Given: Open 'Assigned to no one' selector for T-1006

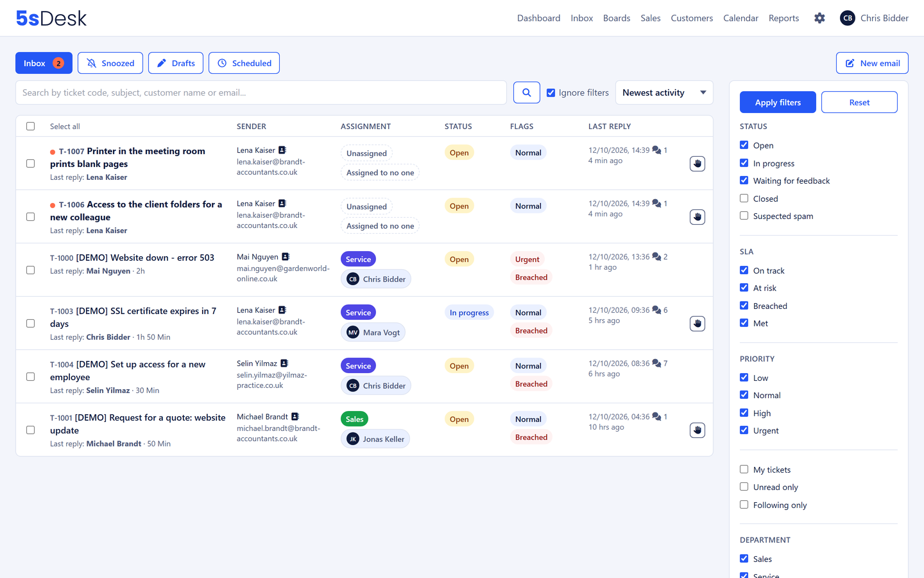Looking at the screenshot, I should click(380, 226).
